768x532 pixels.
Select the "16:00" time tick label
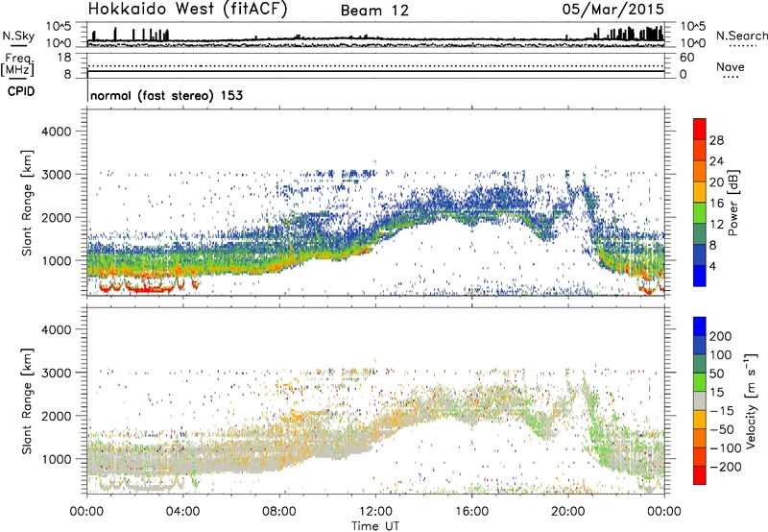coord(471,512)
